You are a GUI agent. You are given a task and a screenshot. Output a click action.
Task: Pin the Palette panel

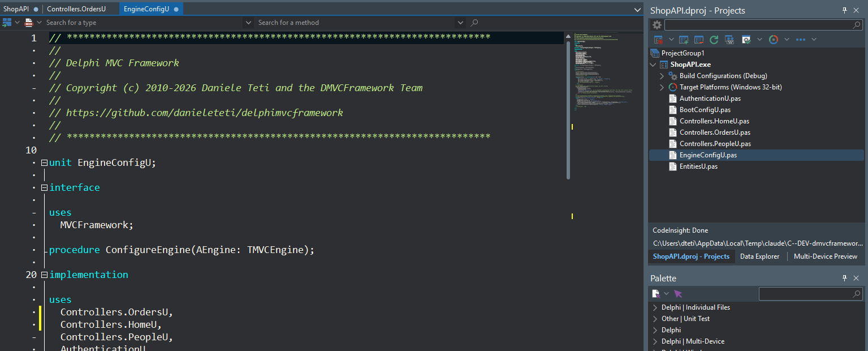845,278
